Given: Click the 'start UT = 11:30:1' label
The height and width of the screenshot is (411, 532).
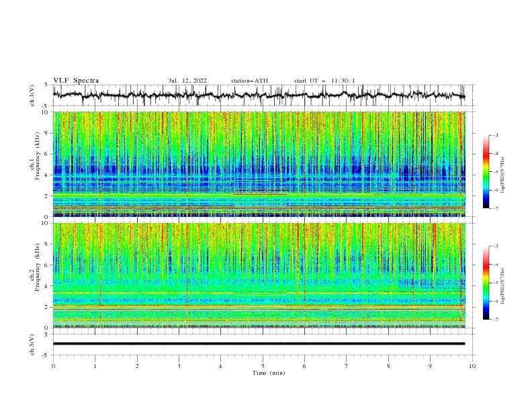Looking at the screenshot, I should pos(324,81).
